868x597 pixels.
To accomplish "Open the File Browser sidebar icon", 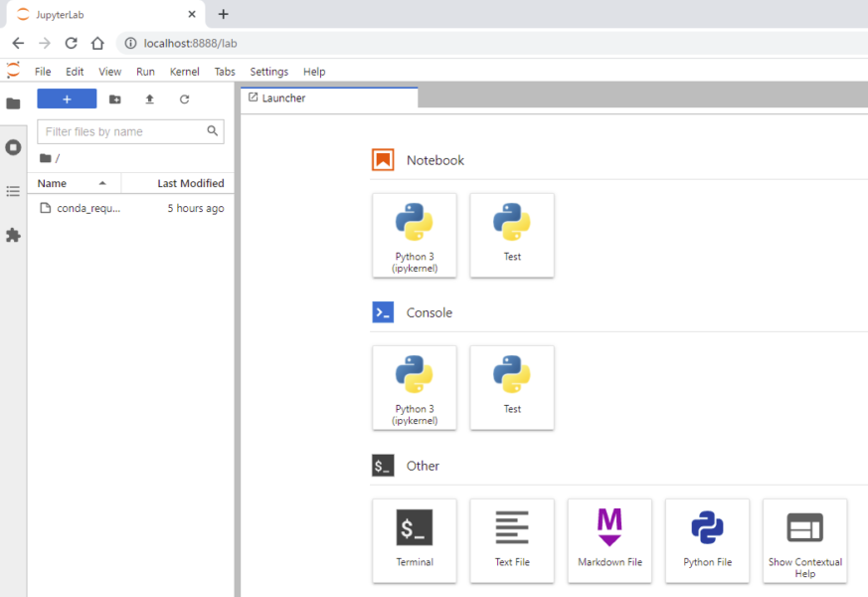I will 13,103.
